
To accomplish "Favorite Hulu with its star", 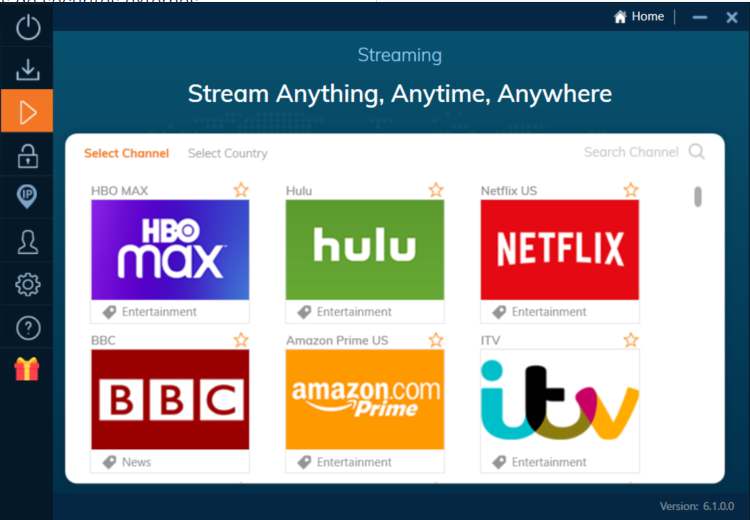I will [x=436, y=190].
